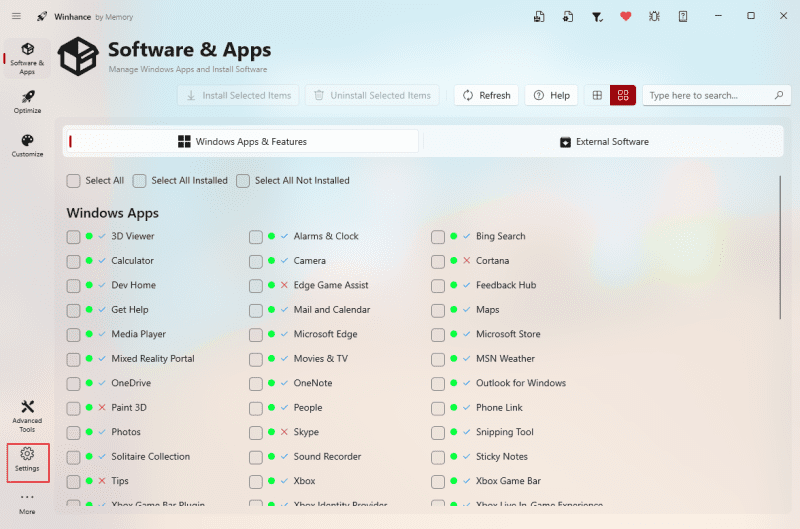Switch to table view layout icon

[x=597, y=95]
